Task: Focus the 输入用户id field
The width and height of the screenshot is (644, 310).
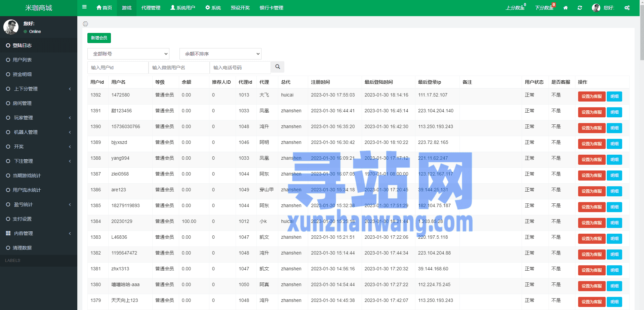Action: point(118,68)
